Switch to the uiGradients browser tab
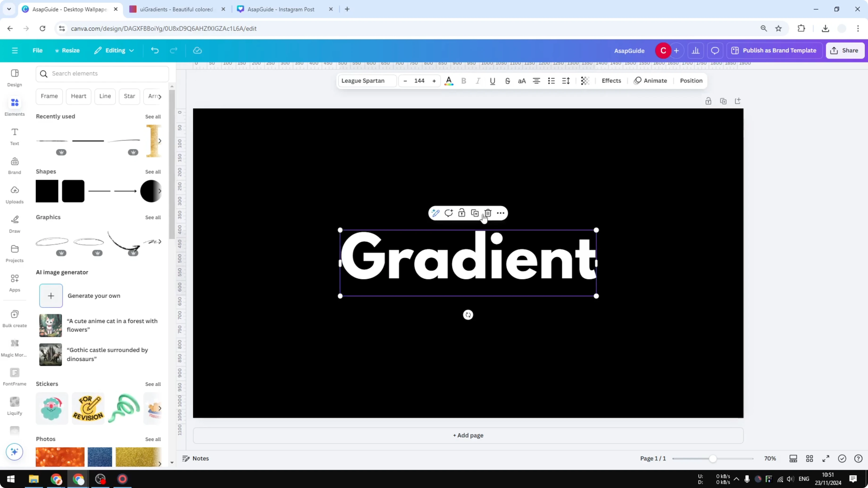 175,9
